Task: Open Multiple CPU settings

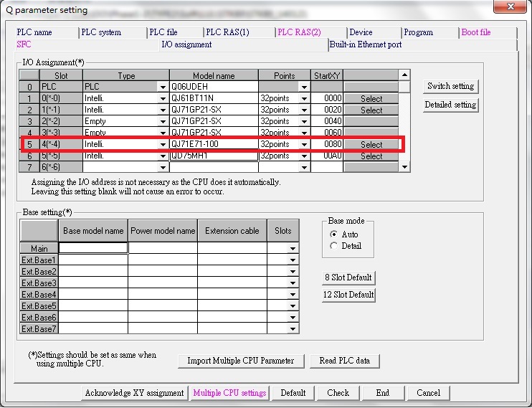Action: [x=229, y=393]
